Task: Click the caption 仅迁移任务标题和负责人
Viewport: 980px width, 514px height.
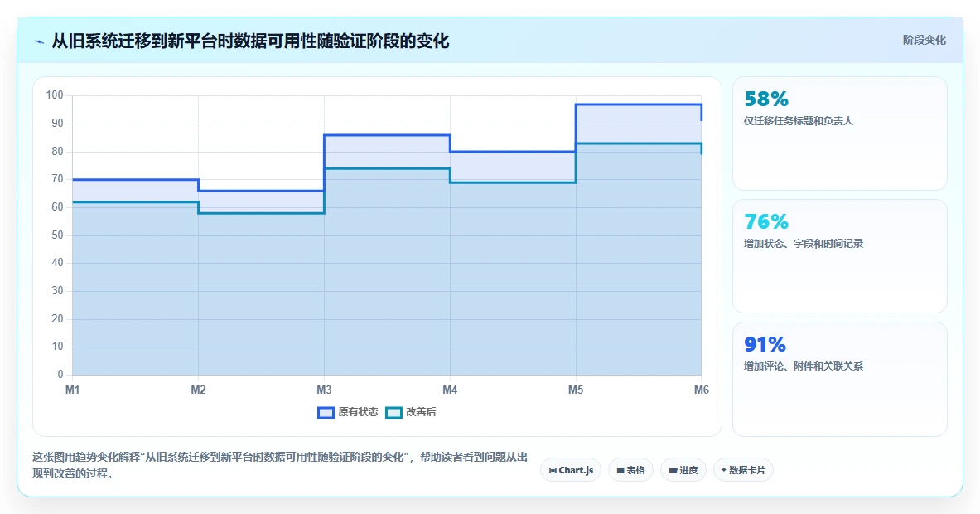Action: [798, 121]
